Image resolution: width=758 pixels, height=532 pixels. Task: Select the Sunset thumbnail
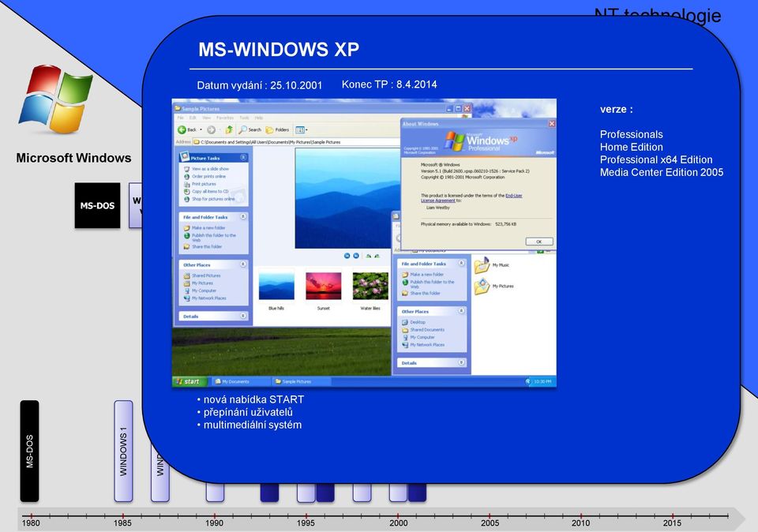(x=324, y=286)
